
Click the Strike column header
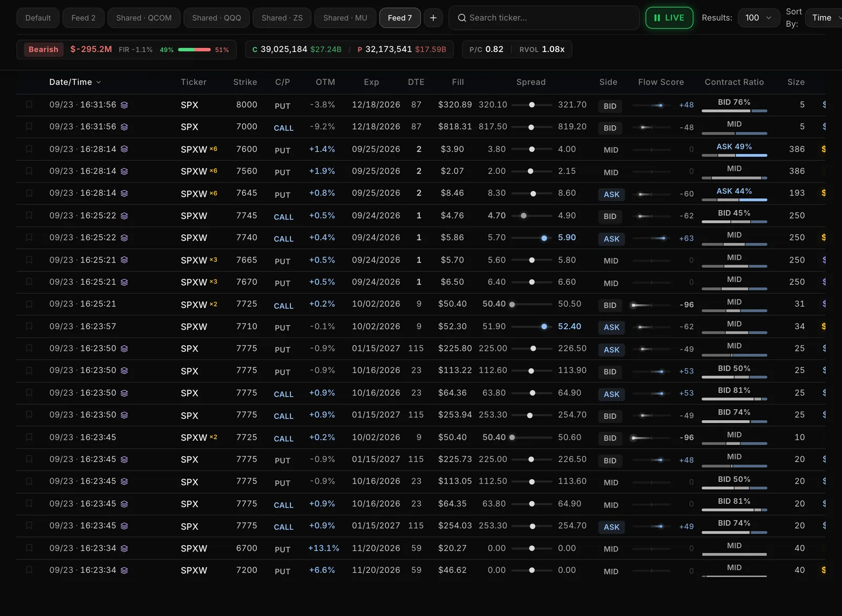pos(245,82)
